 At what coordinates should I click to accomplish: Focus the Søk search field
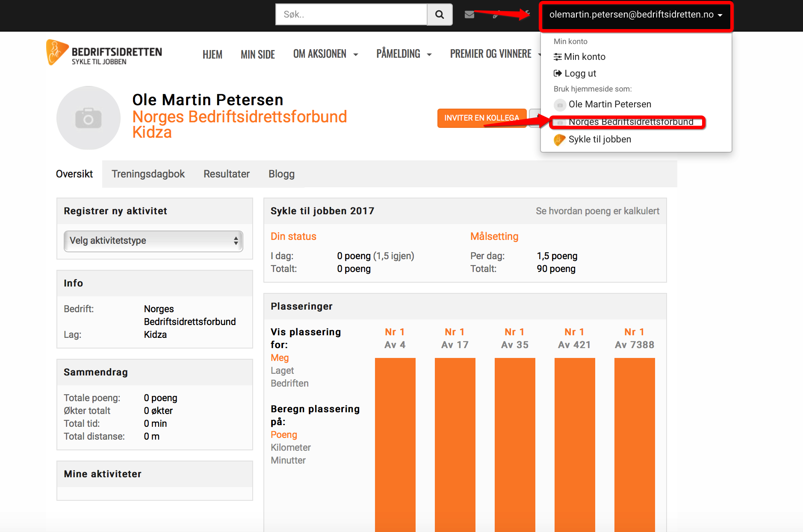click(351, 15)
